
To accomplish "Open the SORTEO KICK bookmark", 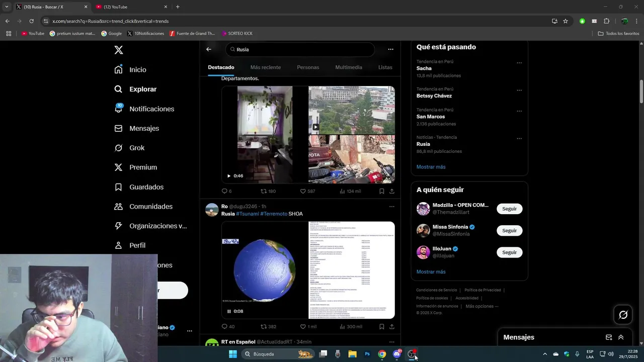I will click(x=237, y=33).
